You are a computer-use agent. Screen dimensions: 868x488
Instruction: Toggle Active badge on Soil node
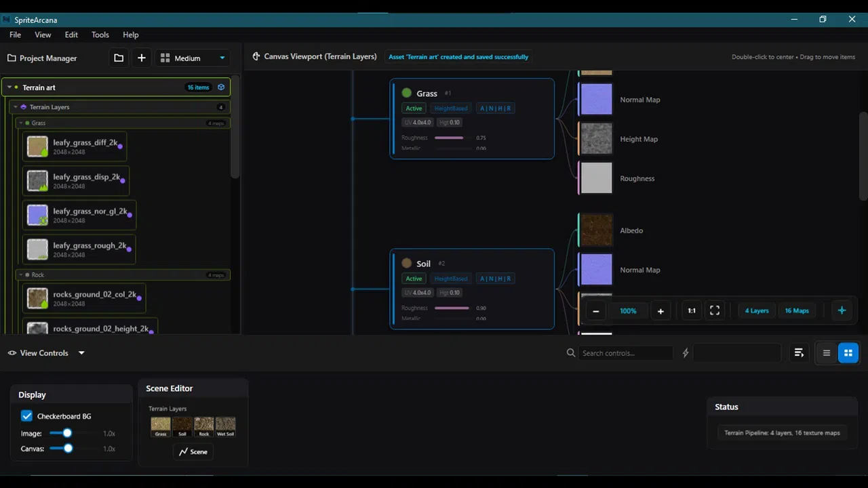pyautogui.click(x=414, y=279)
